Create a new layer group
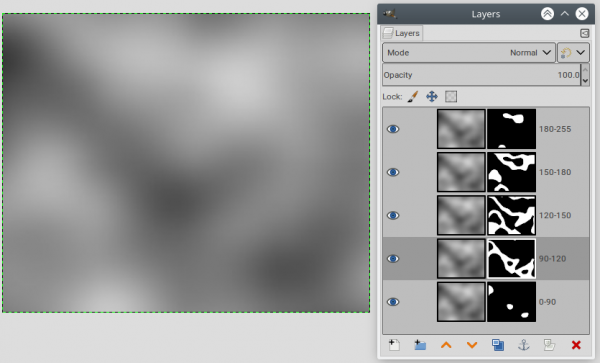Screen dimensions: 600x363 (420, 345)
